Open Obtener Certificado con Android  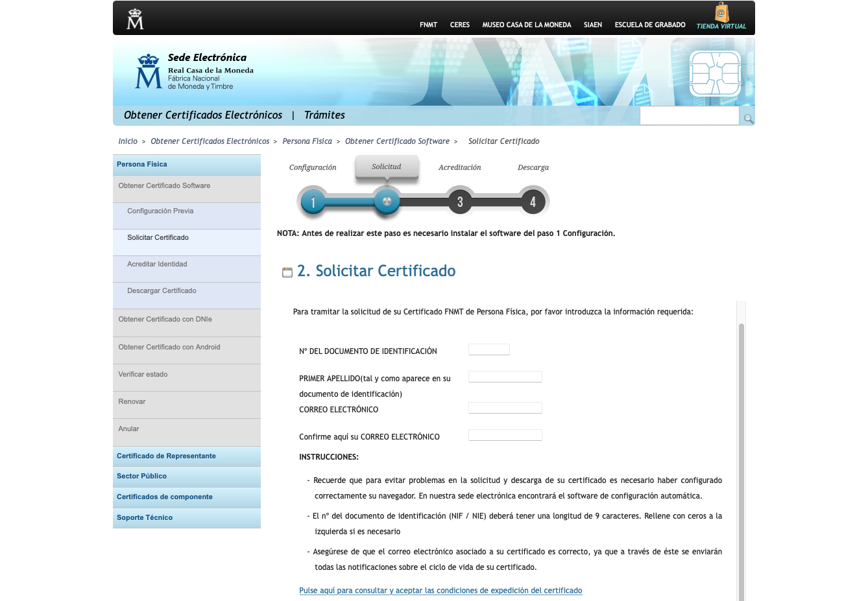pyautogui.click(x=187, y=350)
